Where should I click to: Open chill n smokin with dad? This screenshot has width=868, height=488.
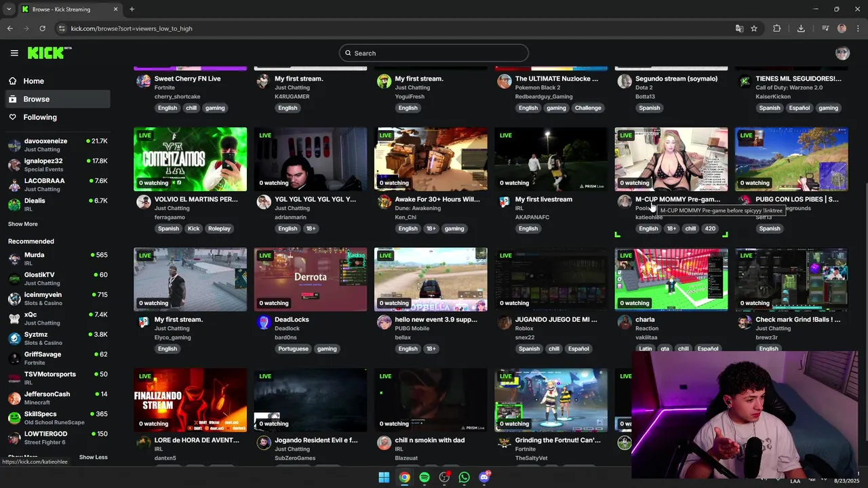pos(430,440)
